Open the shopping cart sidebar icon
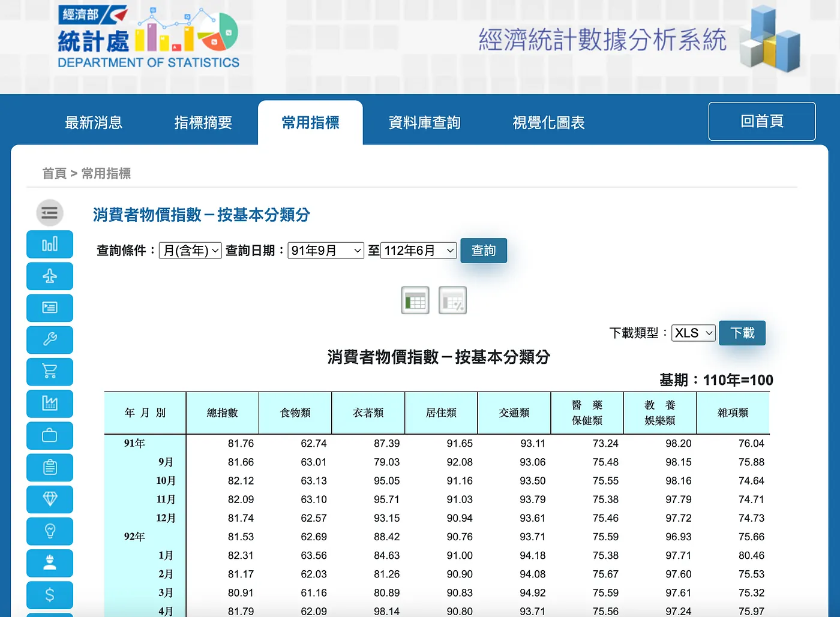This screenshot has width=840, height=617. point(50,372)
